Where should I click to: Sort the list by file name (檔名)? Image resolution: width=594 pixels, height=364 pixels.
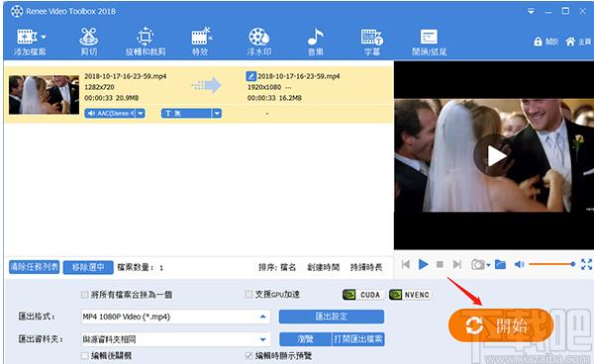[288, 267]
